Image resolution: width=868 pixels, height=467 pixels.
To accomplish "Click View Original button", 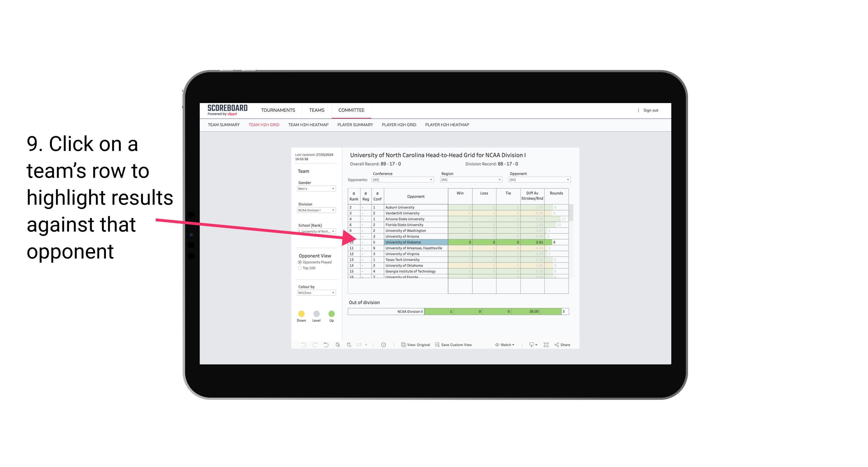I will (x=416, y=345).
